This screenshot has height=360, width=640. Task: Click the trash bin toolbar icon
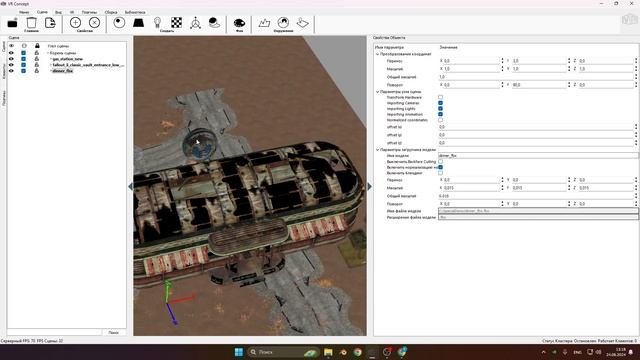31,23
